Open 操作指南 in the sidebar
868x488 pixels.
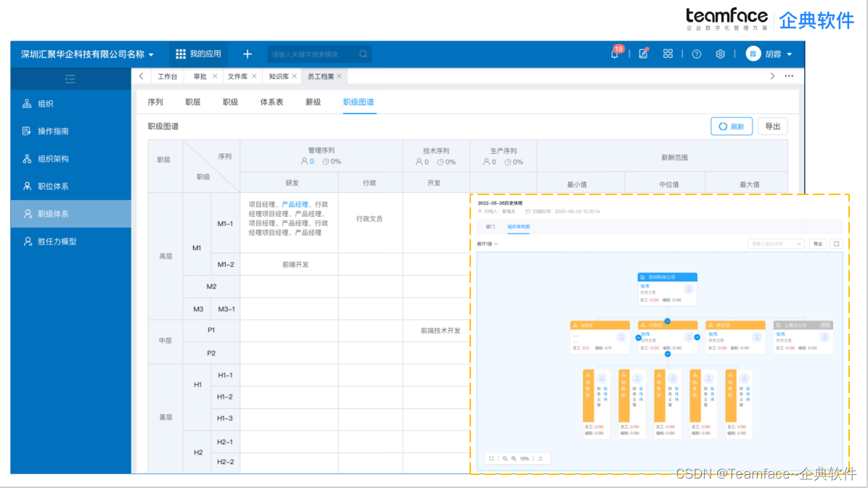[x=71, y=132]
